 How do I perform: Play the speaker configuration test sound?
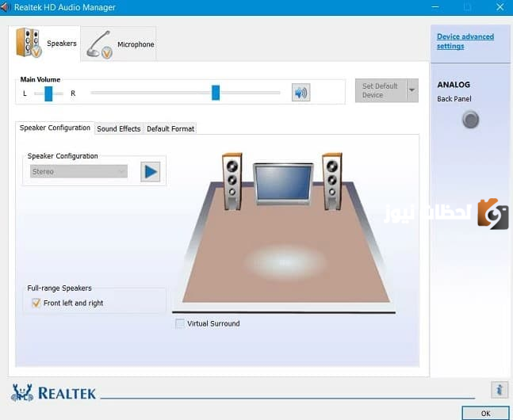point(150,172)
